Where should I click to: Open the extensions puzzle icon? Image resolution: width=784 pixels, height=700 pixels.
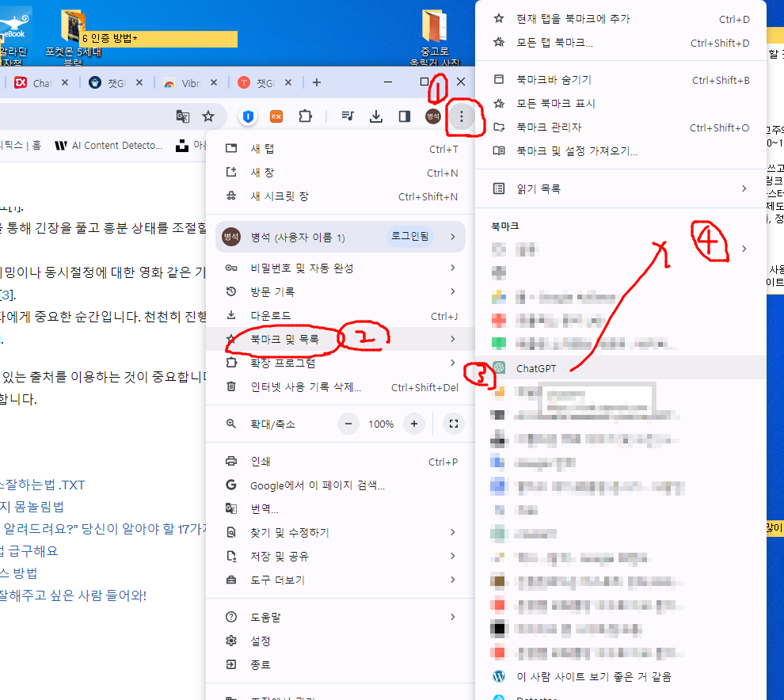point(305,117)
